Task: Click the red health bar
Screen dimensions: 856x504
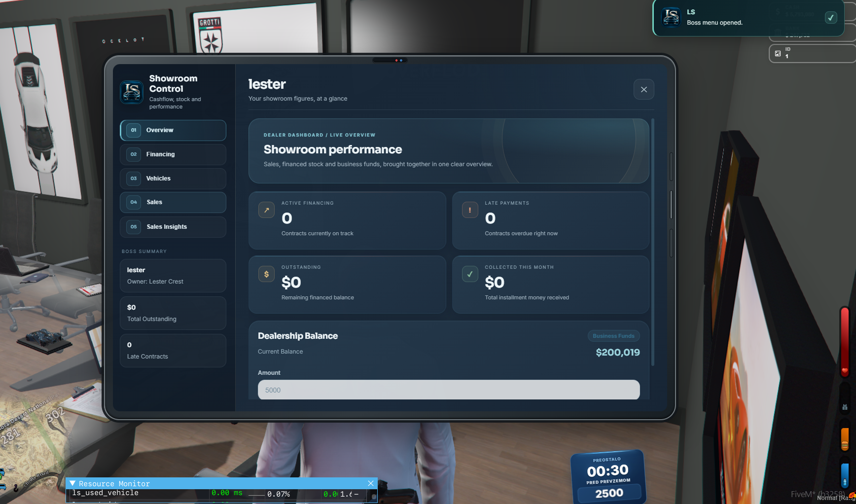Action: (x=845, y=341)
